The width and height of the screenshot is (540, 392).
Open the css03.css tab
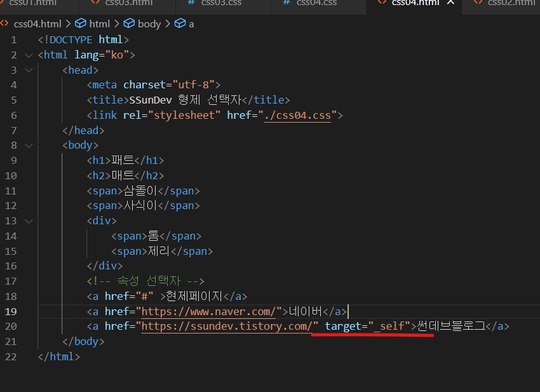pos(223,3)
